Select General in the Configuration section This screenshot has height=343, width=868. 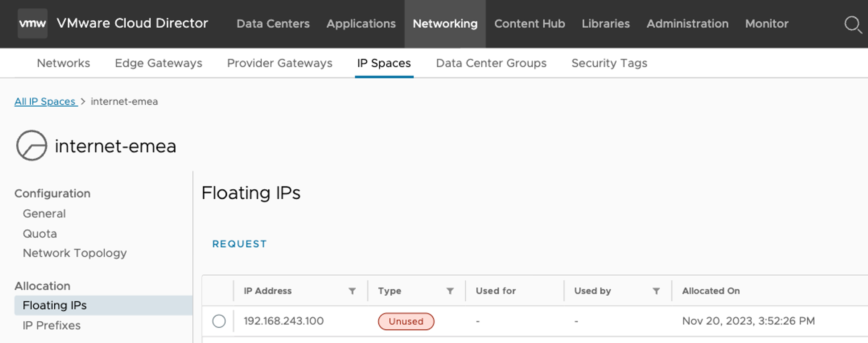[x=44, y=214]
